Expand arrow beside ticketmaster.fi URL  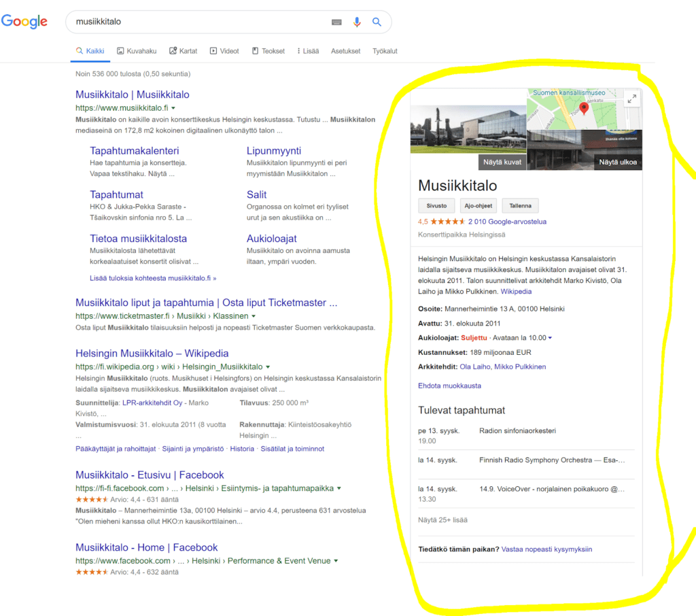coord(254,316)
